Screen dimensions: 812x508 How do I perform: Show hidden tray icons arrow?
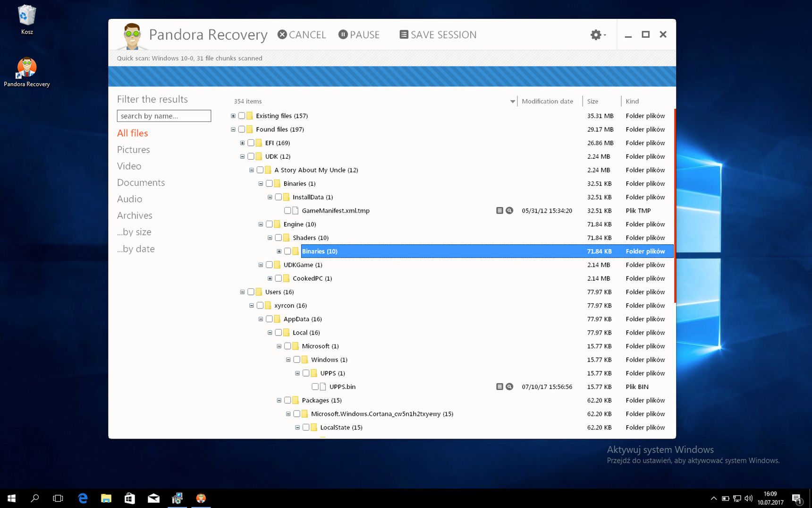(x=714, y=499)
